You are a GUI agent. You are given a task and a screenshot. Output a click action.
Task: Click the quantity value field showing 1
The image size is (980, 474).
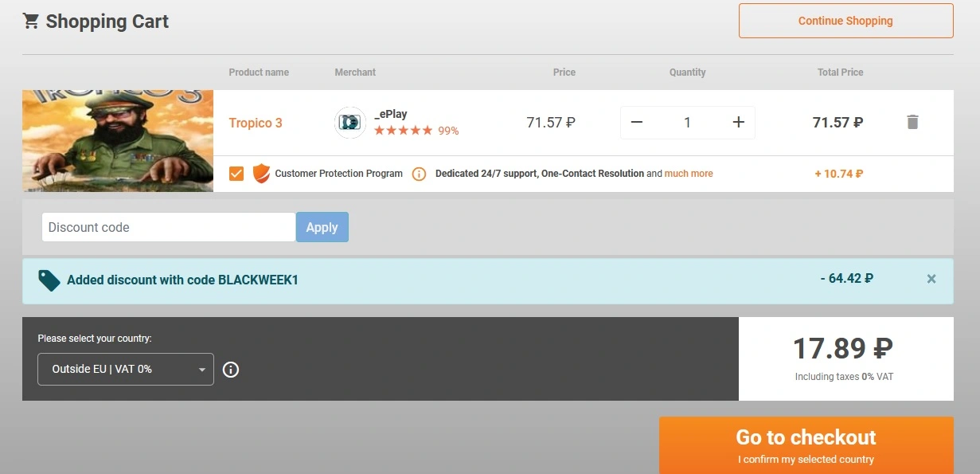(687, 123)
